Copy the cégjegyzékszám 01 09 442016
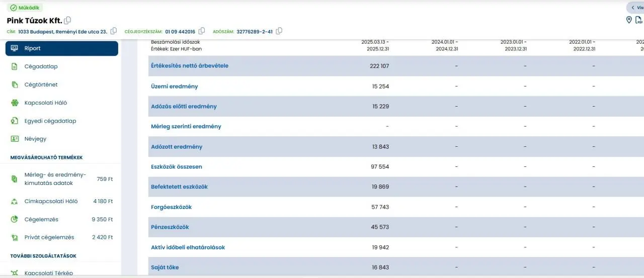644x278 pixels. pyautogui.click(x=202, y=31)
